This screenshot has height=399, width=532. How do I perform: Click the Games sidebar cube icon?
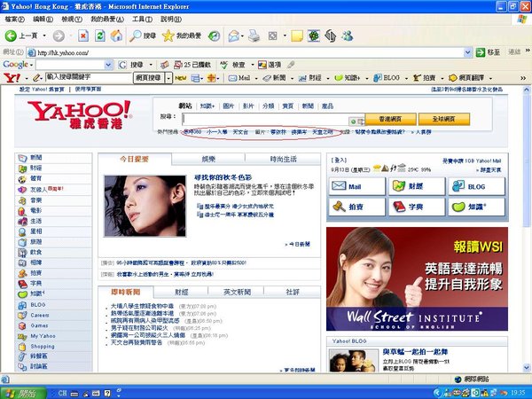click(x=22, y=325)
